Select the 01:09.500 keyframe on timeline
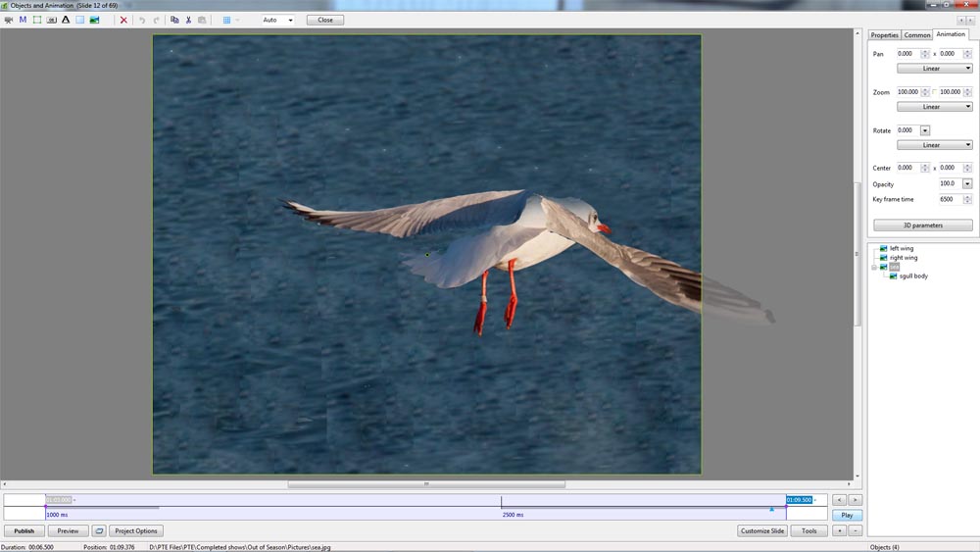This screenshot has width=980, height=552. coord(799,500)
